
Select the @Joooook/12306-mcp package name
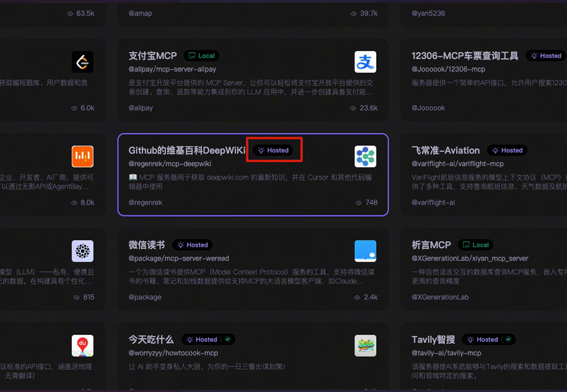tap(448, 69)
